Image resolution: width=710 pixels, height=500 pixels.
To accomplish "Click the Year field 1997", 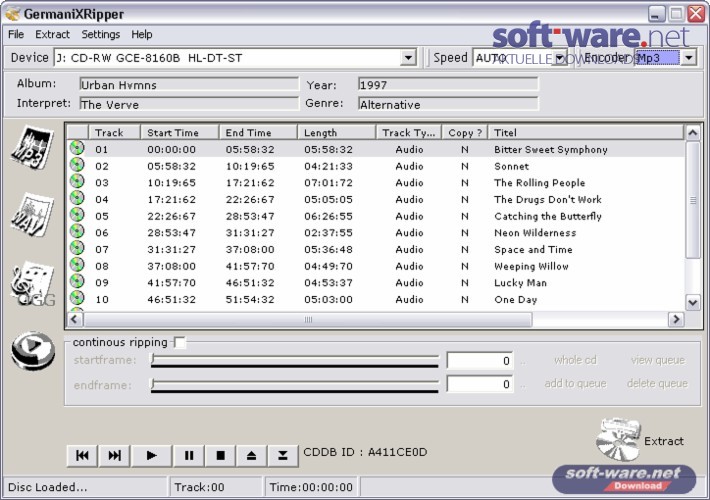I will (x=448, y=85).
